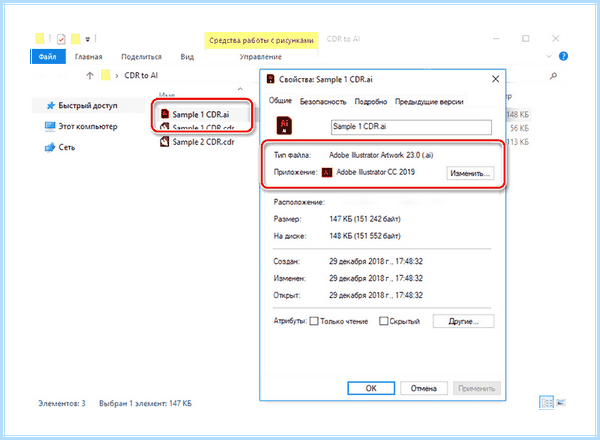Open the Поделиться ribbon tab
Screen dimensions: 600x440
coord(141,57)
